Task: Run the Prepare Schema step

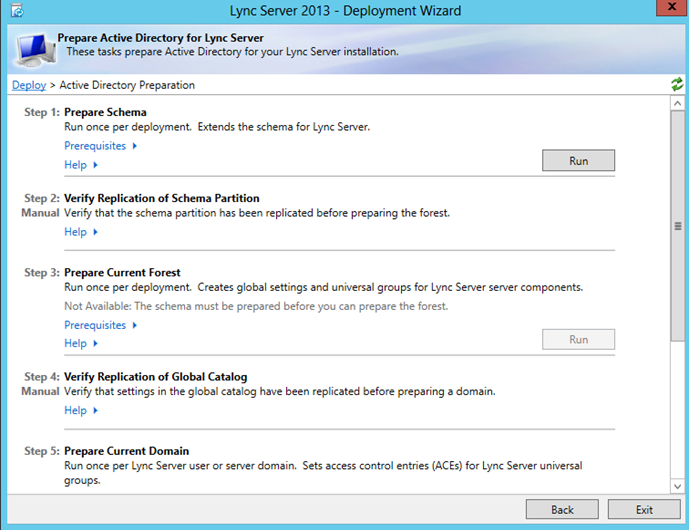Action: pos(578,161)
